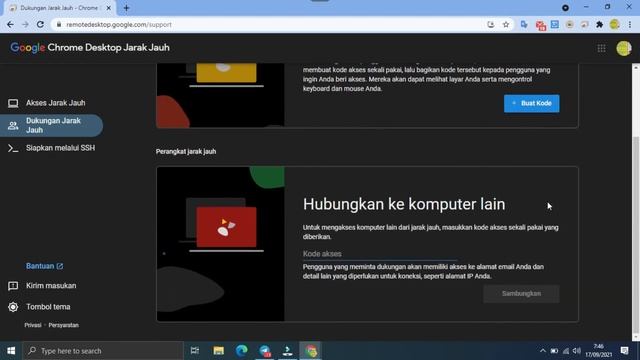The height and width of the screenshot is (360, 640).
Task: Click the Chrome icon on taskbar
Action: 311,351
